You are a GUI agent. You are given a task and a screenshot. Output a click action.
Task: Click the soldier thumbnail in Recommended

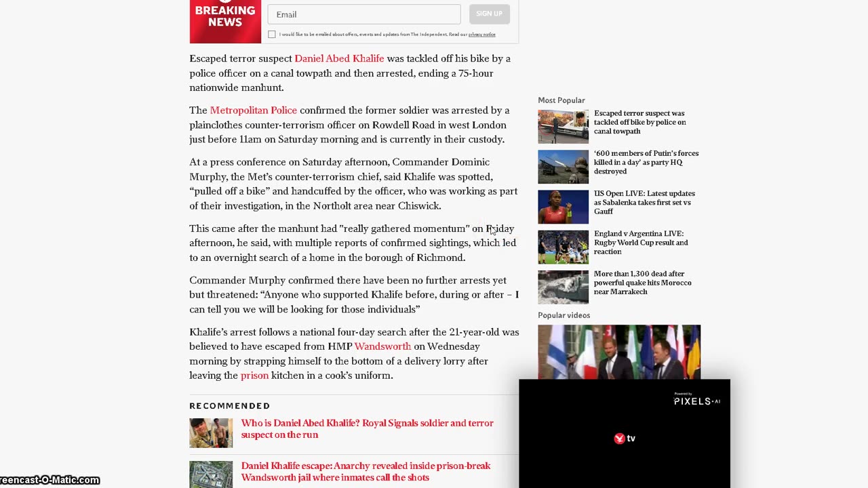[211, 433]
